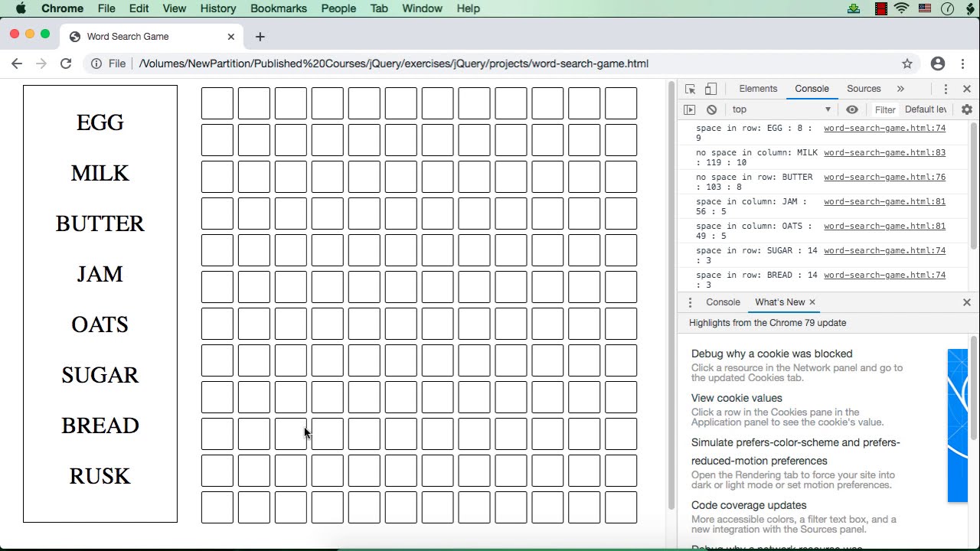Click the red square menu bar icon
Image resolution: width=980 pixels, height=551 pixels.
(881, 8)
